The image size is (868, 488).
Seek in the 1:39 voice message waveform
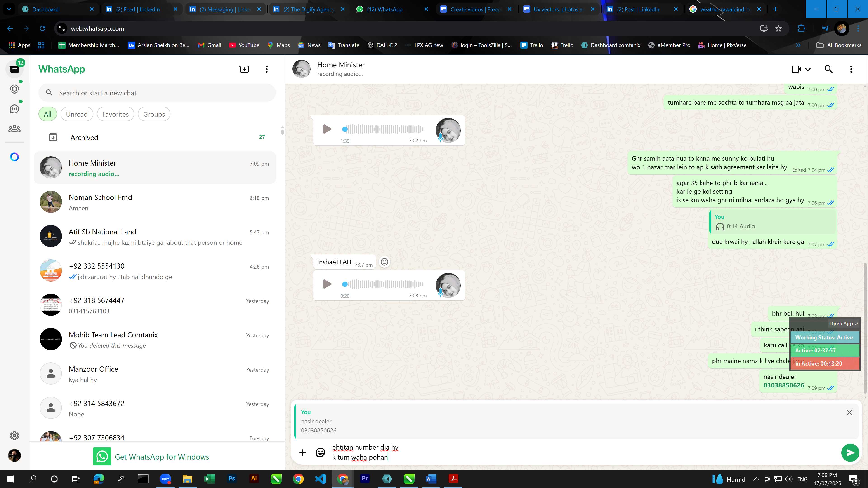coord(383,129)
